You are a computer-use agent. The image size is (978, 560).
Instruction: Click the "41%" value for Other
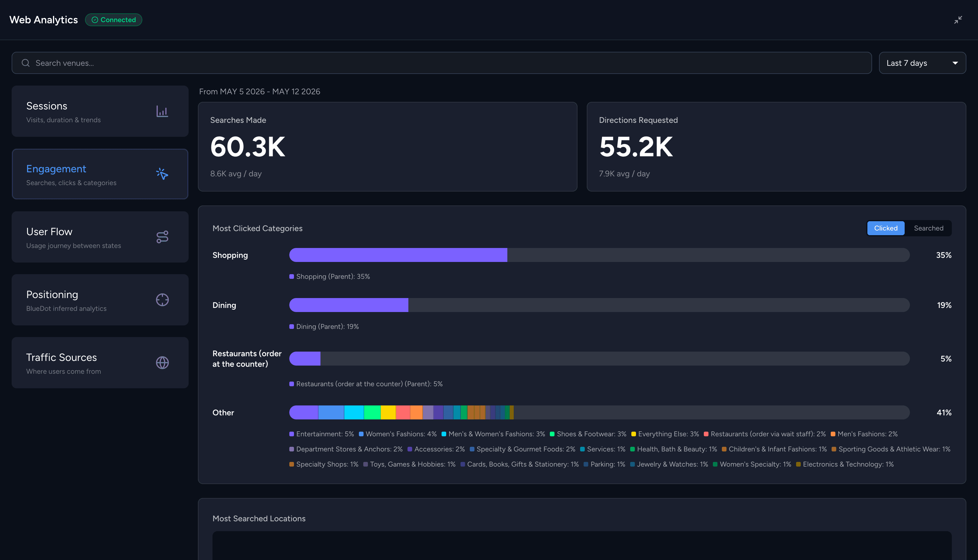(x=944, y=412)
